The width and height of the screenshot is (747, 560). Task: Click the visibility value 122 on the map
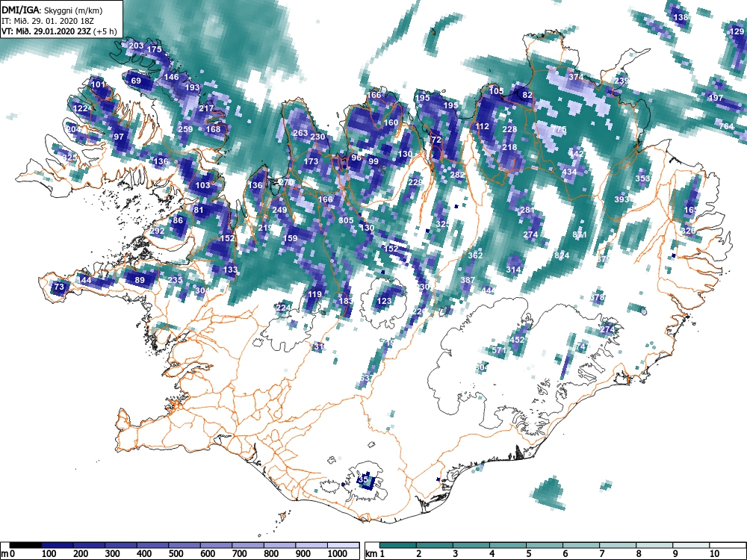[81, 108]
